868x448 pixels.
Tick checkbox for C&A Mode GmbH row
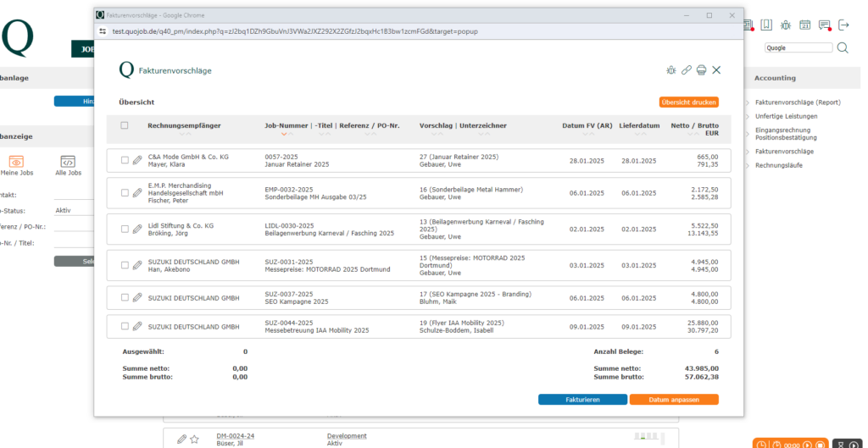coord(125,160)
